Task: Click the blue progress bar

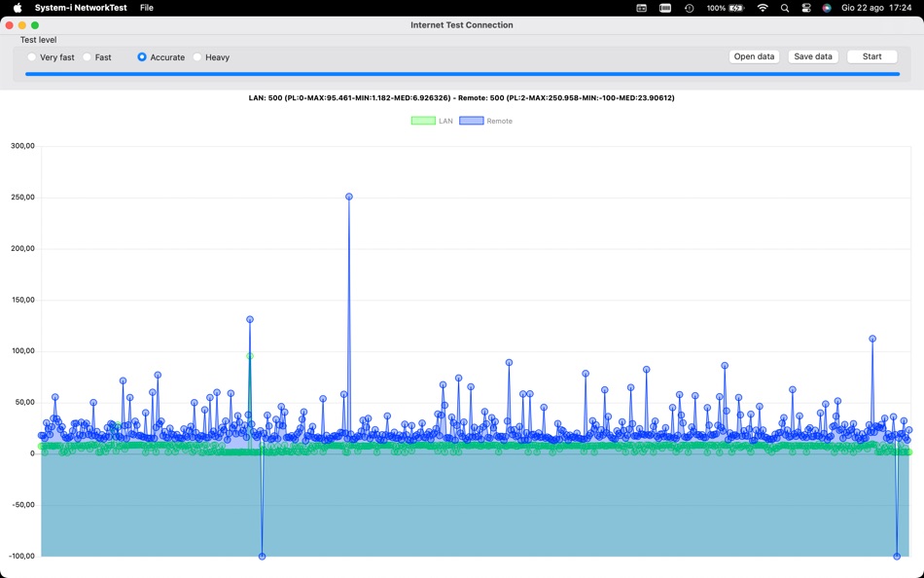Action: click(x=462, y=72)
